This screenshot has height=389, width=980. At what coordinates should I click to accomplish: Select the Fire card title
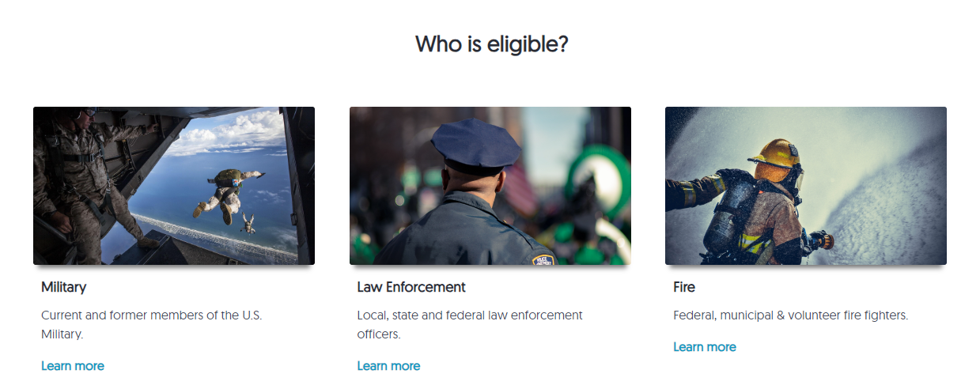click(684, 287)
